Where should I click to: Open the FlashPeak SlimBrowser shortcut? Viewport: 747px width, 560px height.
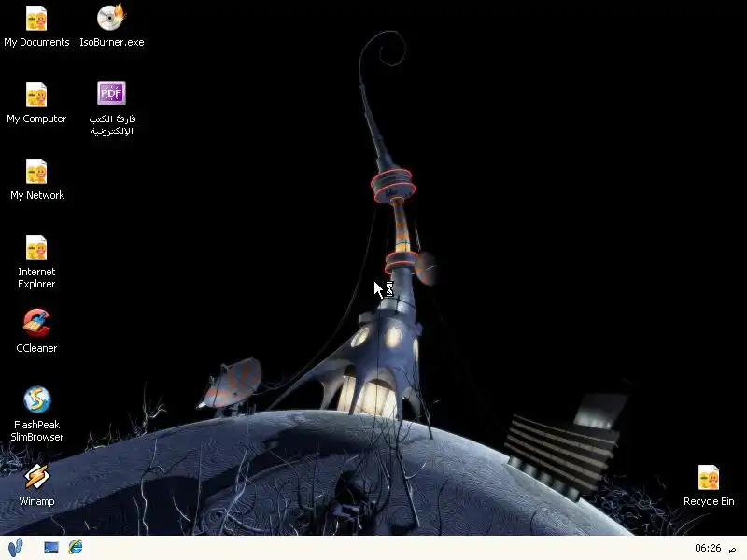[x=36, y=399]
